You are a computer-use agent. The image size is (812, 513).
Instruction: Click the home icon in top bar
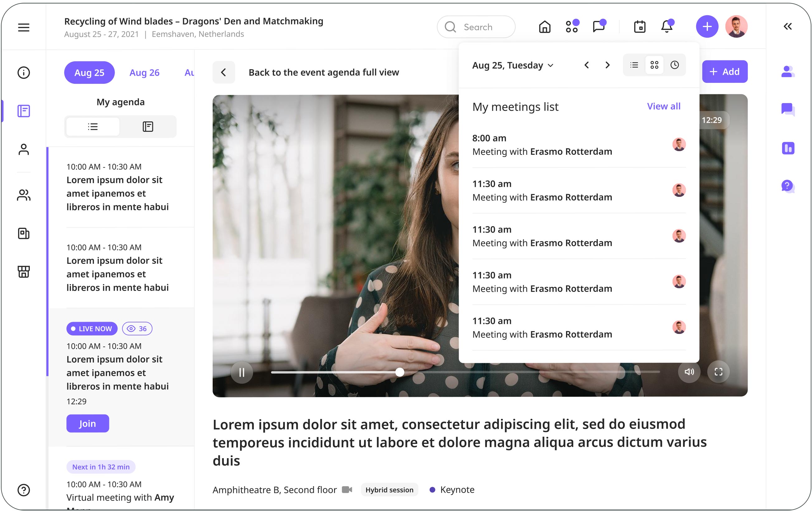[545, 27]
